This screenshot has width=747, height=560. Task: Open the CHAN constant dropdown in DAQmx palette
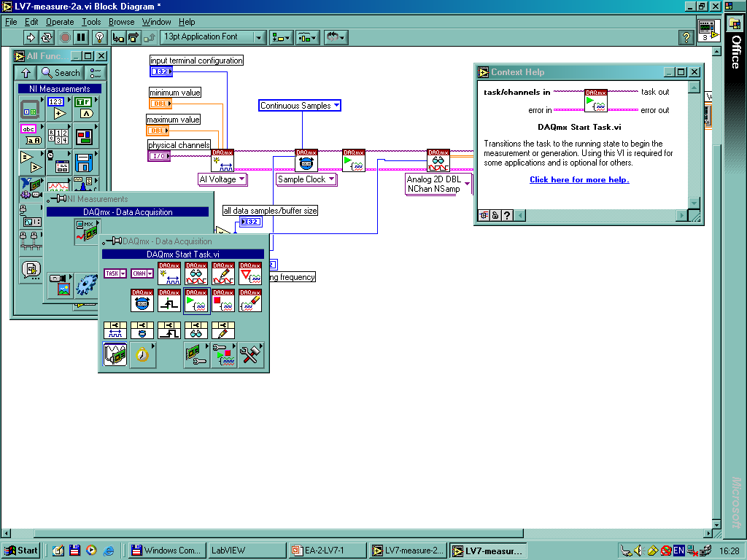point(142,273)
